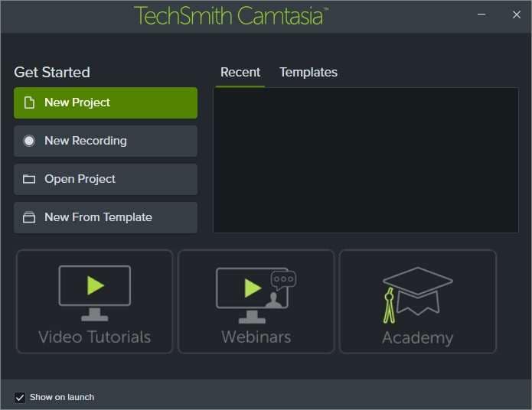Image resolution: width=532 pixels, height=410 pixels.
Task: Click the record circle icon
Action: tap(29, 141)
